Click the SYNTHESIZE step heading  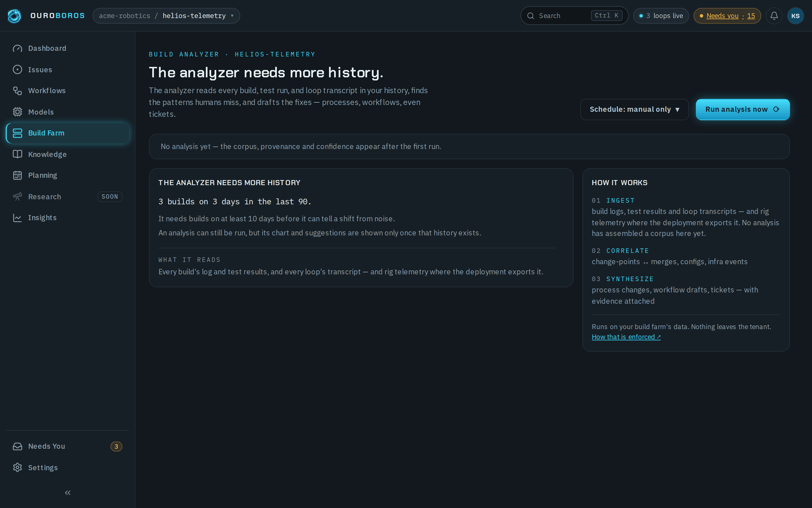630,279
